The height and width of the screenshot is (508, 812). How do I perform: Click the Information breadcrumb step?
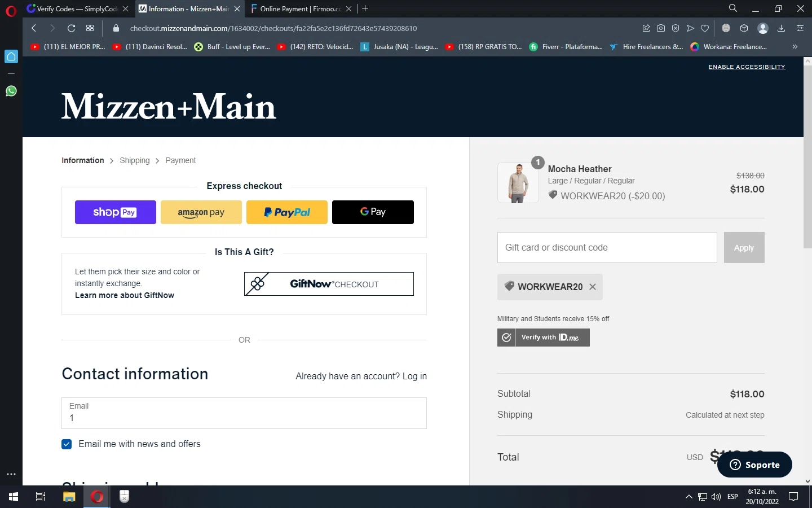pyautogui.click(x=83, y=160)
